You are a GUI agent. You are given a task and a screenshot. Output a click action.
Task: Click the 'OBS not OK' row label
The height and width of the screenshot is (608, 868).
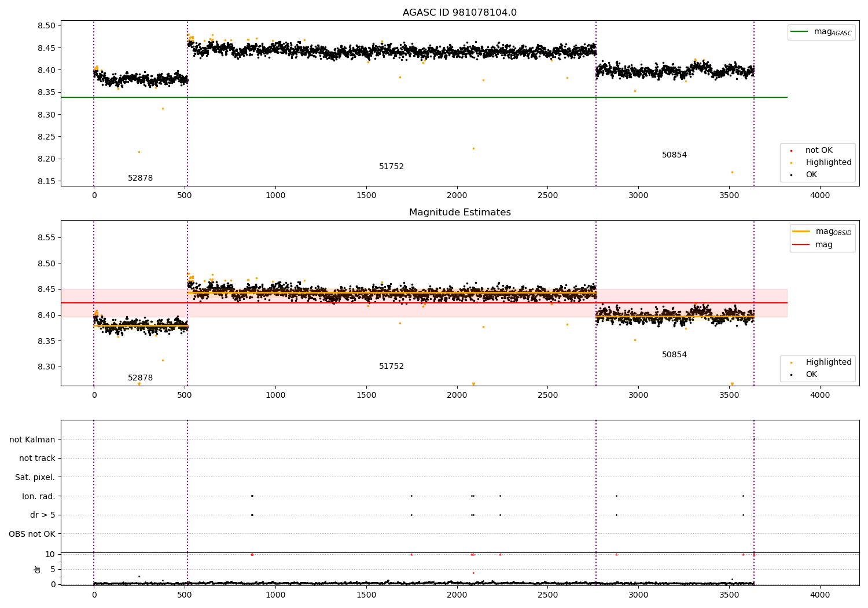(x=32, y=534)
